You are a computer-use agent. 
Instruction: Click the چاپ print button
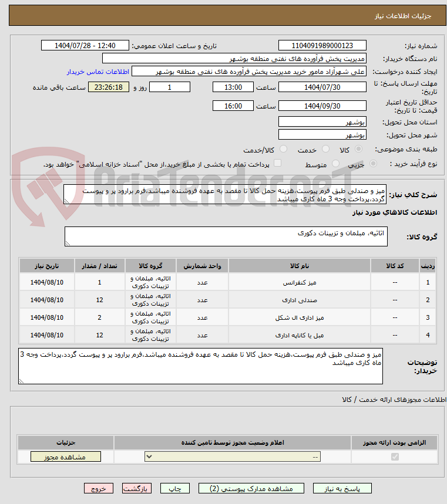[x=174, y=489]
